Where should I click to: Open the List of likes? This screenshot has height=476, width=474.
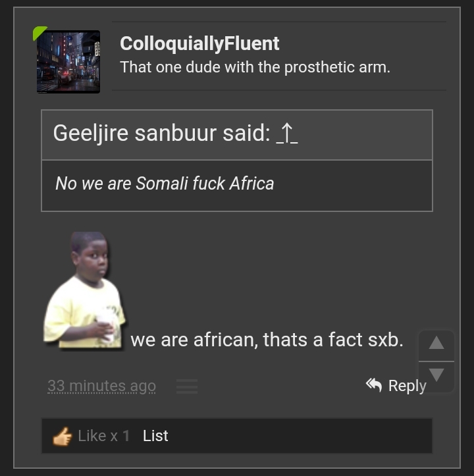(x=155, y=436)
